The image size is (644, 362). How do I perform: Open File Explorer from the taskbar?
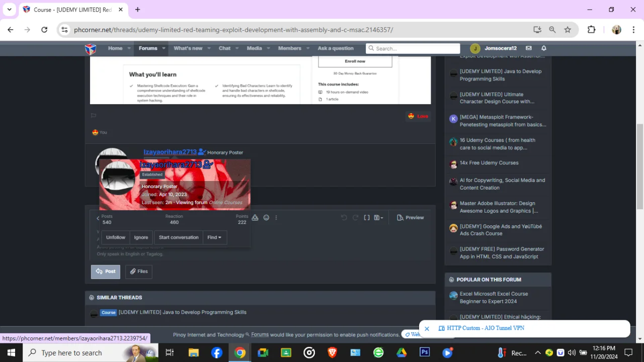coord(194,352)
